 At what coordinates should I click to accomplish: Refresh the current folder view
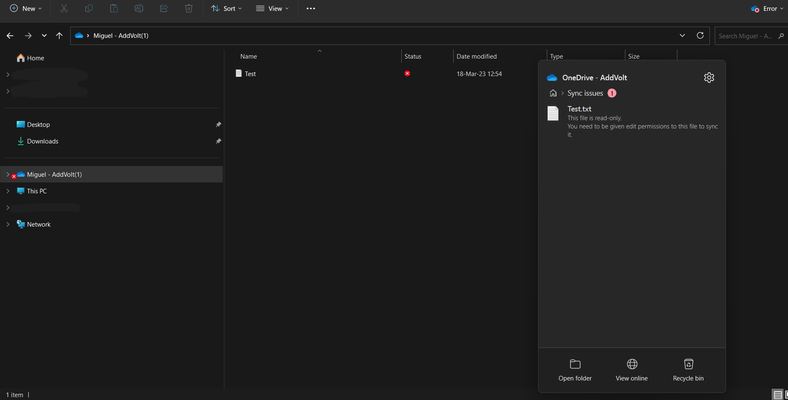point(700,36)
